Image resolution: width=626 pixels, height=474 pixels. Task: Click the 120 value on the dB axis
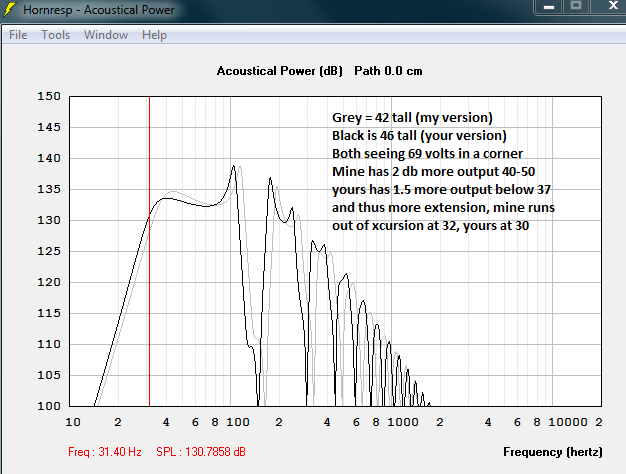coord(49,282)
